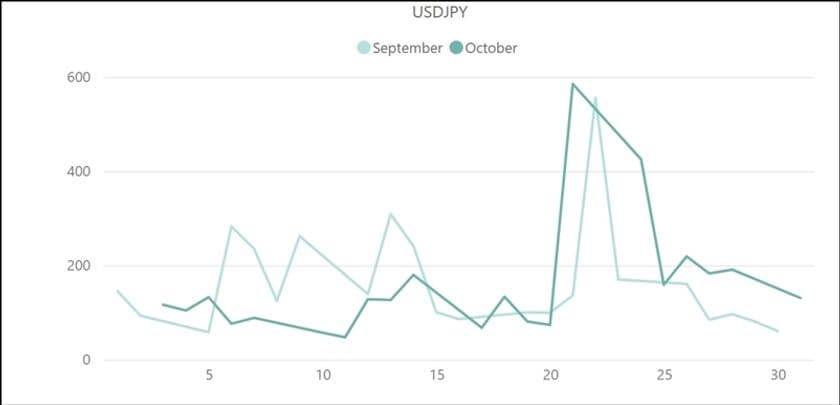Toggle the October series legend label
The image size is (840, 405).
pos(491,48)
